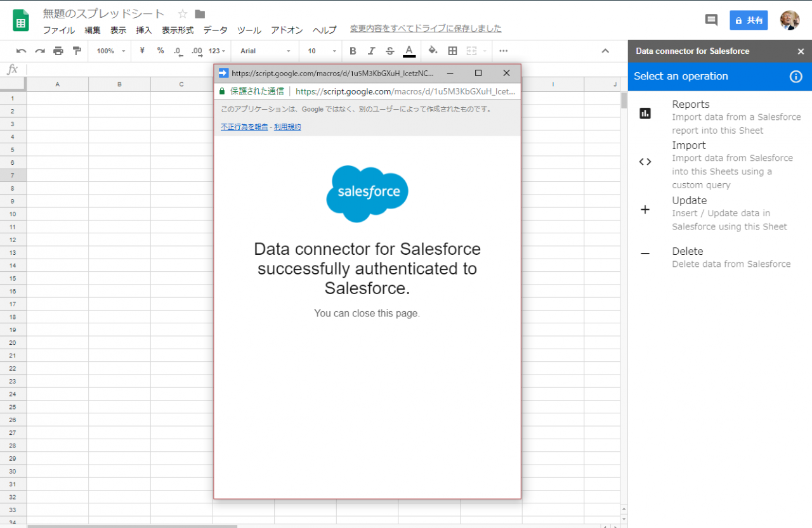Click the Reports chart icon
Image resolution: width=812 pixels, height=528 pixels.
[645, 113]
